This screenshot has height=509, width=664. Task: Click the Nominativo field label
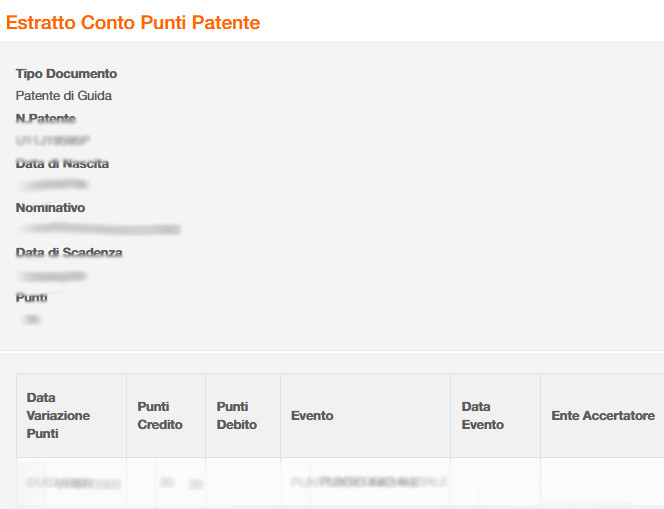tap(50, 208)
